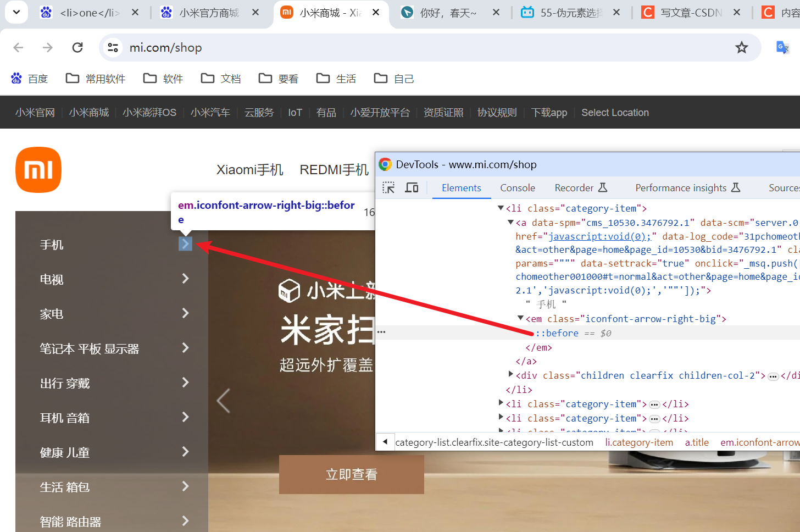Click the browser back arrow
Screen dimensions: 800x532
pos(18,48)
